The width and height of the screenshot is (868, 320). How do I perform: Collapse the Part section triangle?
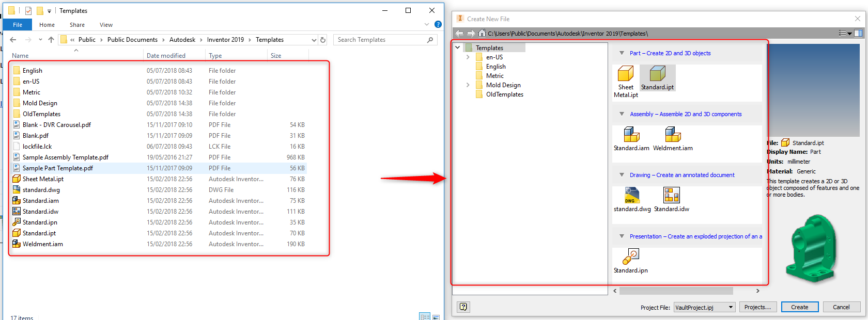coord(622,53)
